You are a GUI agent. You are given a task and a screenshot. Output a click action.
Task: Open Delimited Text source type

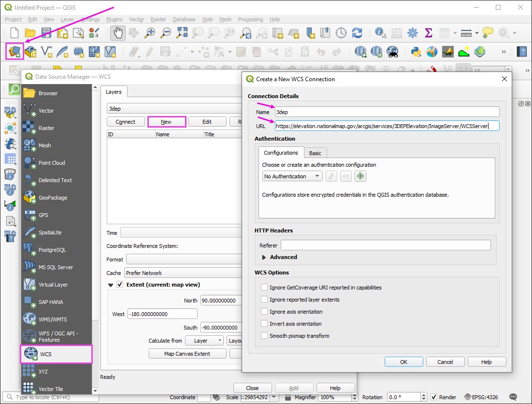tap(56, 180)
